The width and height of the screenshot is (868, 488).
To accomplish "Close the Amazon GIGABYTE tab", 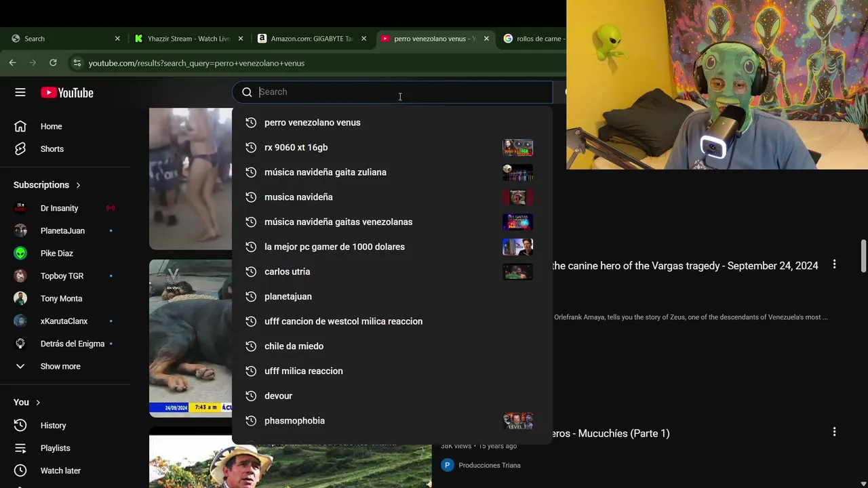I will point(363,39).
